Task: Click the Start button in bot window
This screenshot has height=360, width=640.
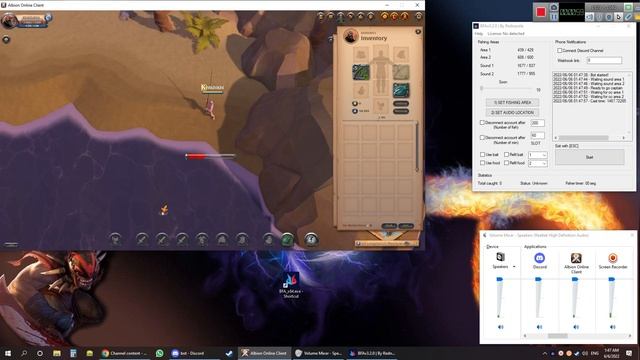Action: tap(589, 157)
